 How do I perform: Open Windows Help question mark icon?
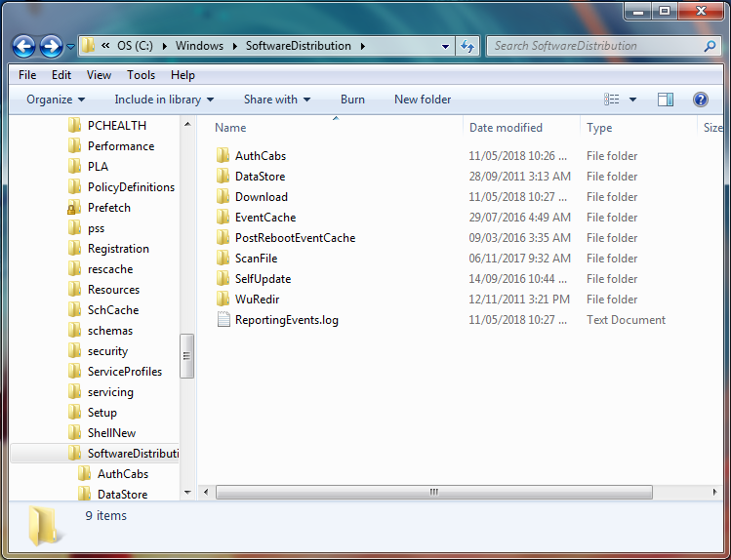tap(700, 100)
